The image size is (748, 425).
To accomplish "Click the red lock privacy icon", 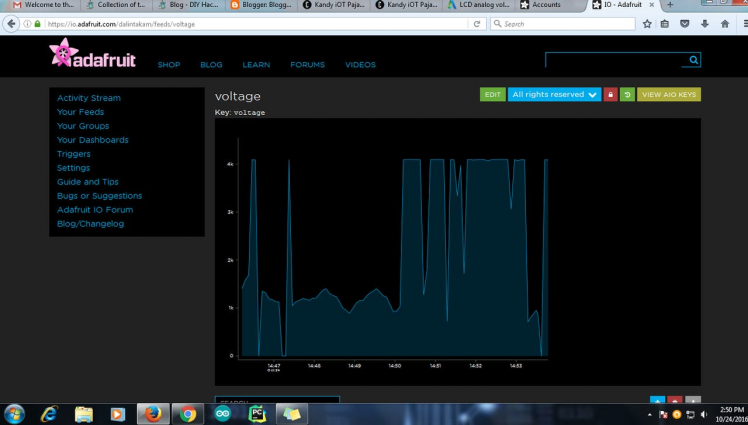I will click(611, 94).
